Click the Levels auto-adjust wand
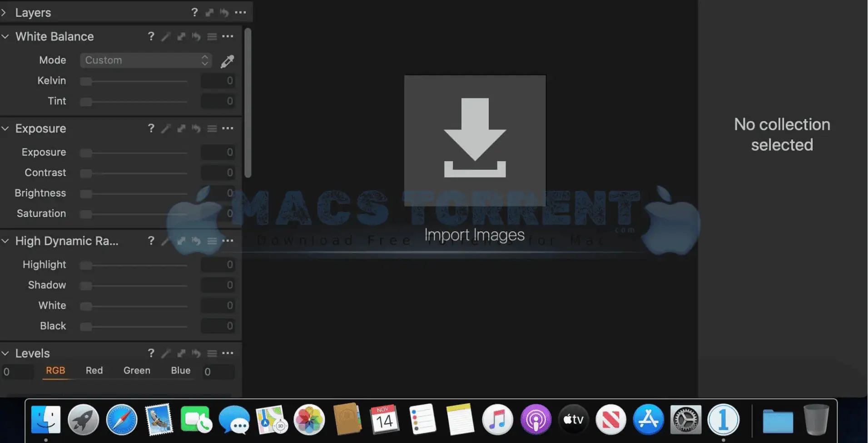The width and height of the screenshot is (868, 443). [x=166, y=354]
